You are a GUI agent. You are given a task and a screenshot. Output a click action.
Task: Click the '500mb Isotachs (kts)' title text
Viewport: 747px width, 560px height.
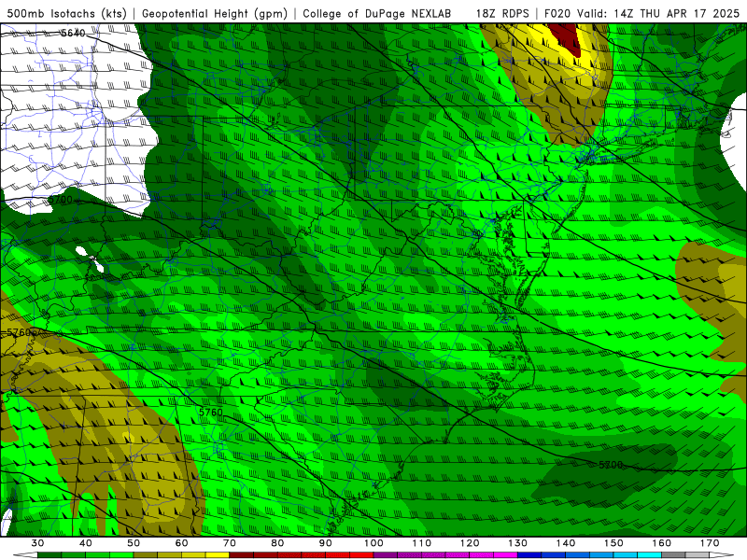[66, 13]
